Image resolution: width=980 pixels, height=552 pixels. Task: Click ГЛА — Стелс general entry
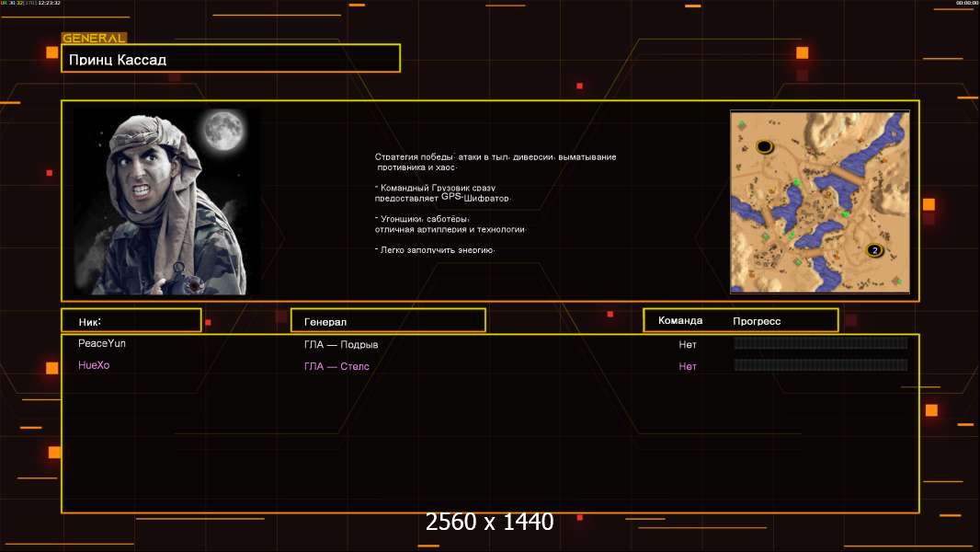[336, 367]
